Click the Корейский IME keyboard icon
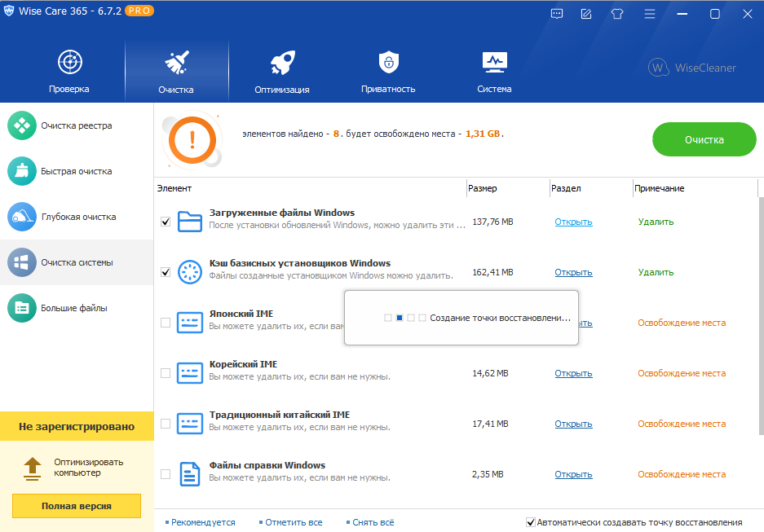 point(189,373)
